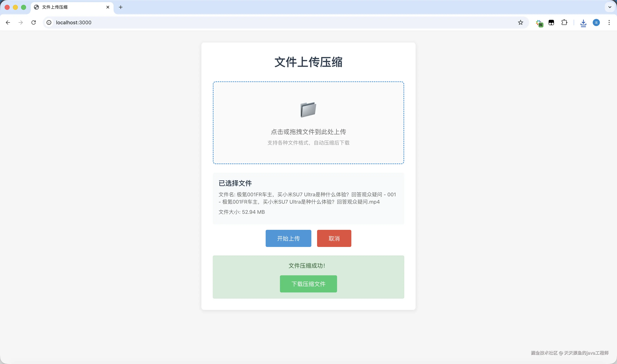Click the browser back arrow
The image size is (617, 364).
(8, 22)
